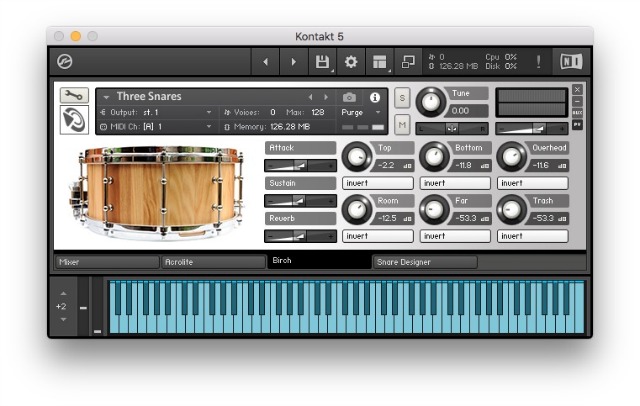Click the Sustain label button
The height and width of the screenshot is (406, 640).
300,183
